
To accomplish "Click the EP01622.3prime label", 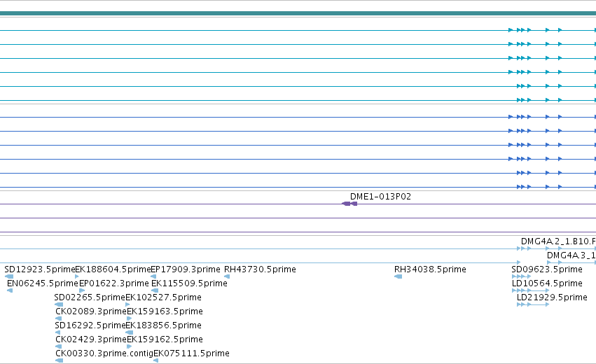I will (114, 283).
